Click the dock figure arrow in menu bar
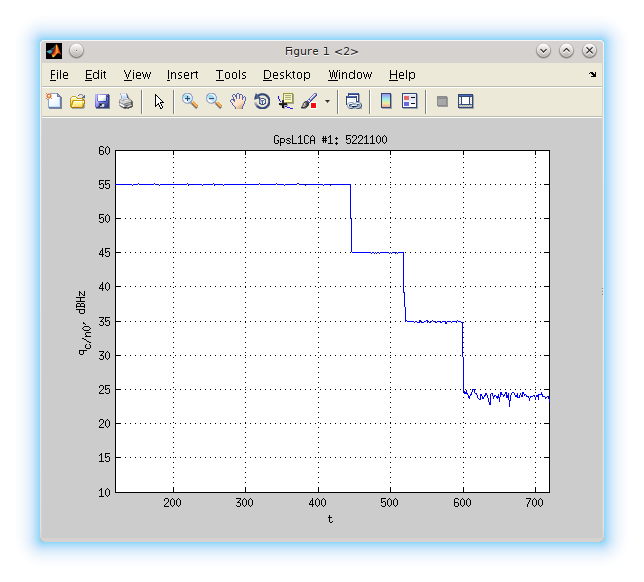The width and height of the screenshot is (644, 582). [x=592, y=75]
